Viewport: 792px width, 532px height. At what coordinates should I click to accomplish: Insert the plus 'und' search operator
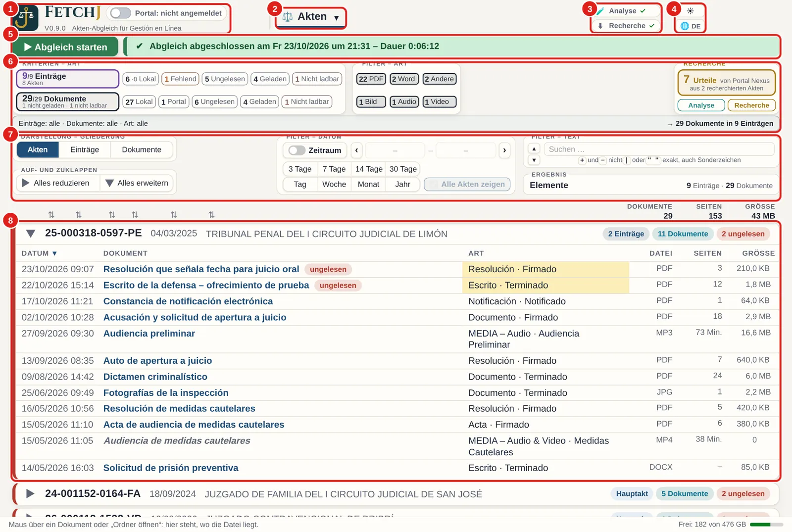coord(582,160)
